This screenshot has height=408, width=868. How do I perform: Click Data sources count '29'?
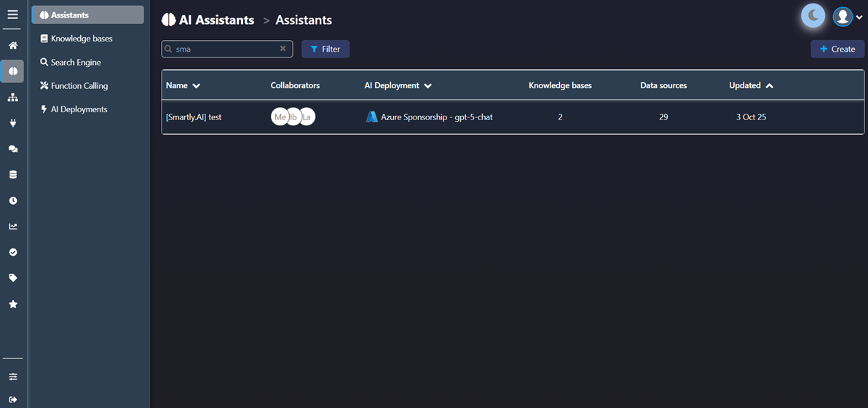tap(663, 117)
